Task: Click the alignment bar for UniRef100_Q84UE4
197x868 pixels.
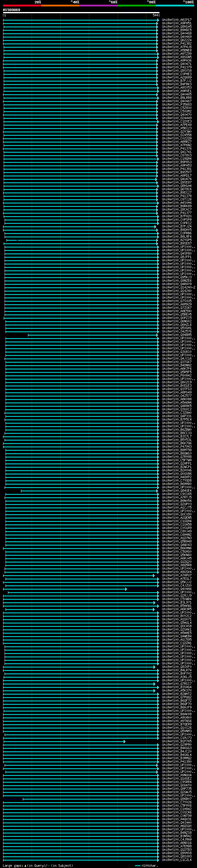Action: click(90, 491)
